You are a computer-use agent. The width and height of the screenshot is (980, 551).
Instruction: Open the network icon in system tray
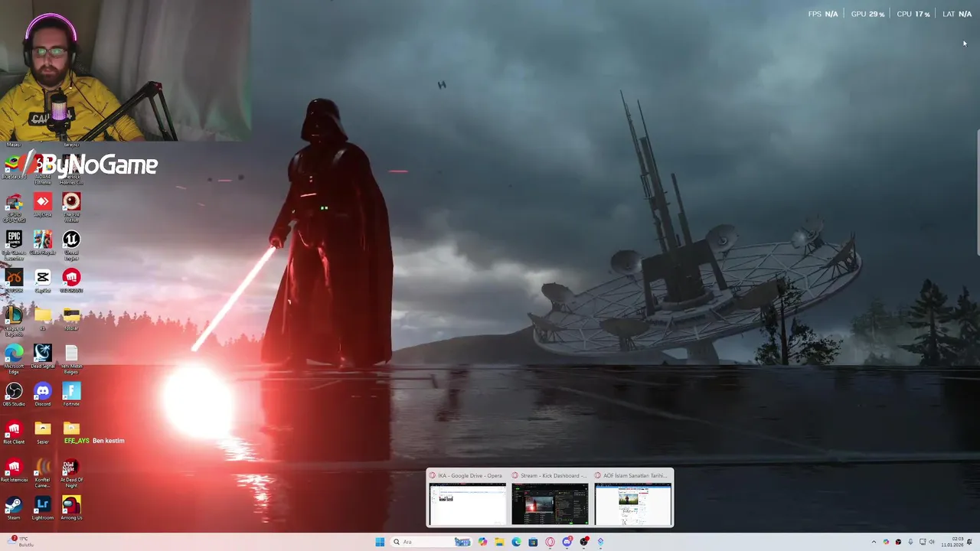[922, 542]
